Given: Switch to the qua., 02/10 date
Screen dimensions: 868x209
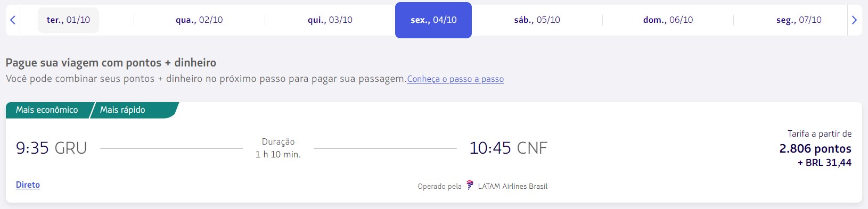Looking at the screenshot, I should 199,20.
